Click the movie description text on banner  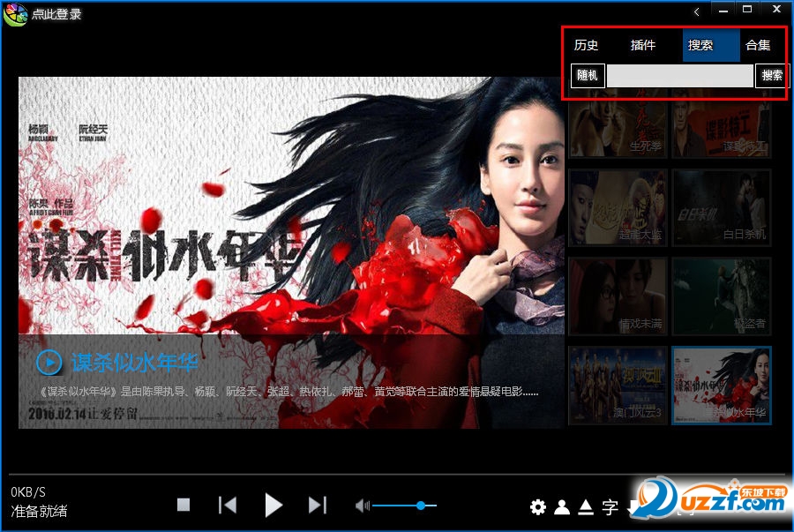[x=288, y=392]
